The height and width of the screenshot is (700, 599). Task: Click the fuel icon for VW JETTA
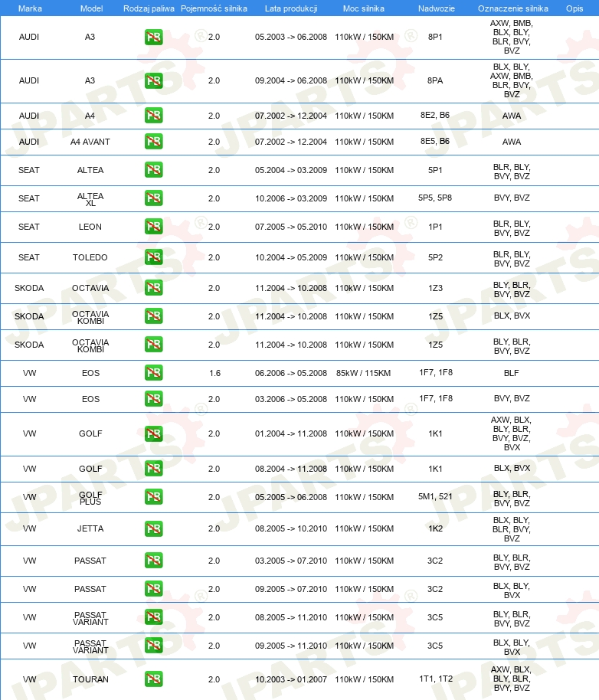coord(153,528)
